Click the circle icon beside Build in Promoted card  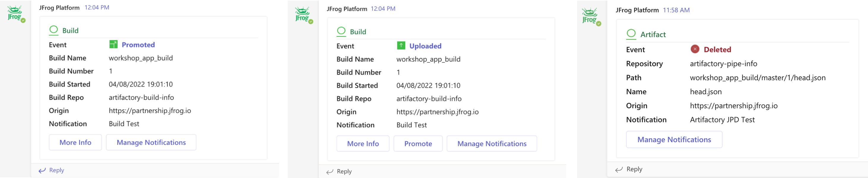53,30
